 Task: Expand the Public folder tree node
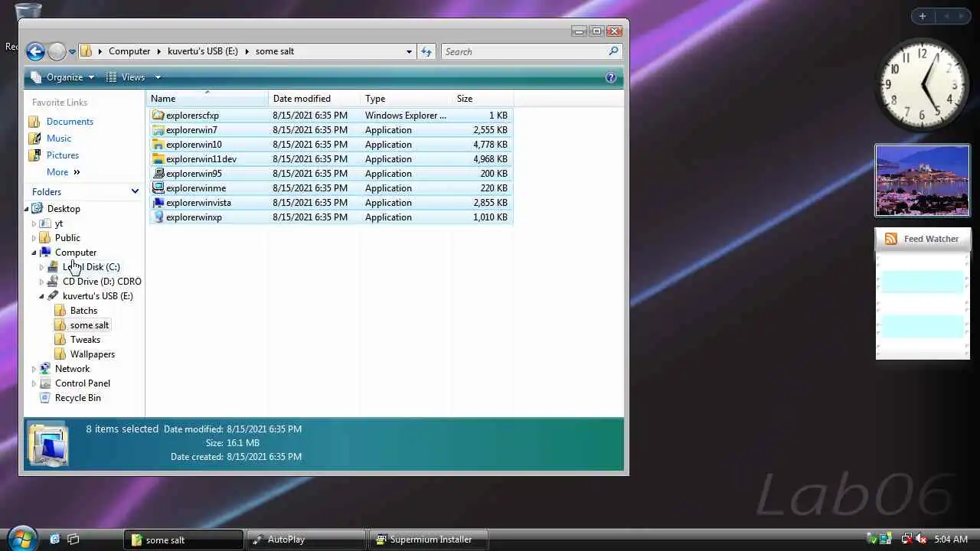coord(34,238)
